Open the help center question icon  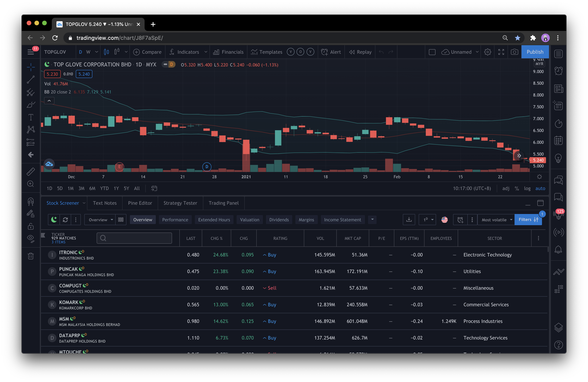pos(558,345)
